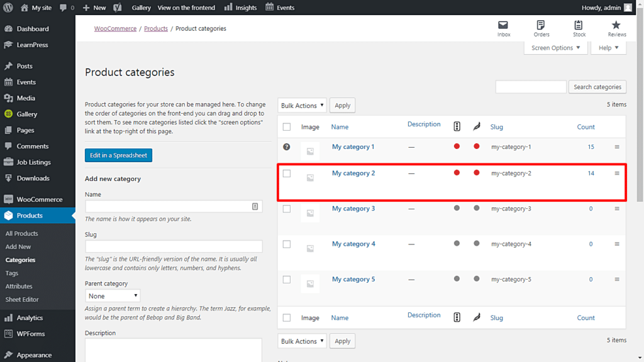Open the row actions menu for my-category-1
Screen dimensions: 644x362
pos(616,146)
